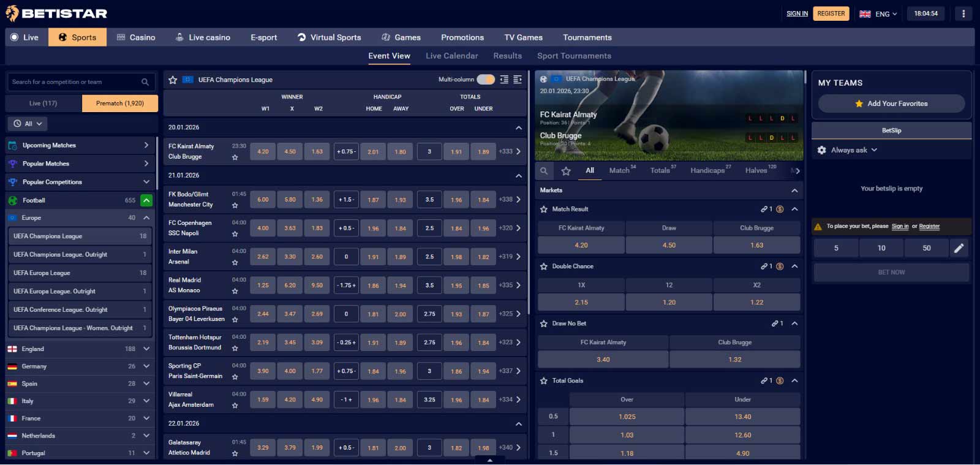Click the football icon in match banner
980x465 pixels.
[x=543, y=79]
